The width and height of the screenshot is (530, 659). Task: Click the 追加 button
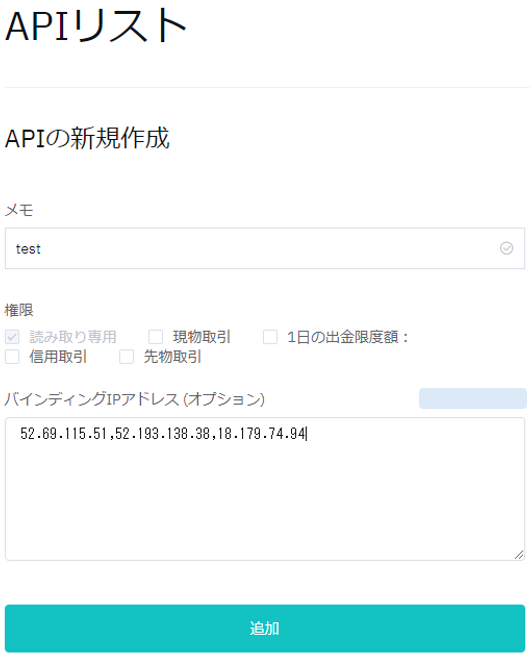tap(265, 628)
